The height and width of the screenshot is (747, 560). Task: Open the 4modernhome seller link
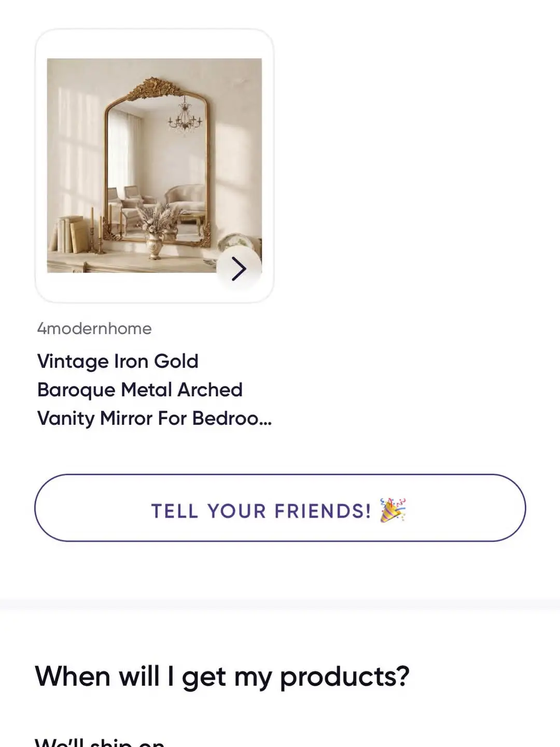pyautogui.click(x=94, y=328)
